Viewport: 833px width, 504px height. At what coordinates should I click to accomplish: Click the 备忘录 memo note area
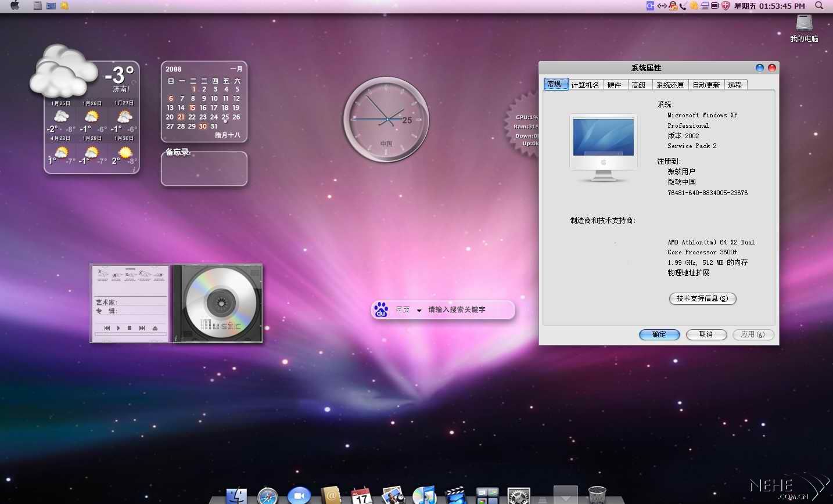[204, 169]
